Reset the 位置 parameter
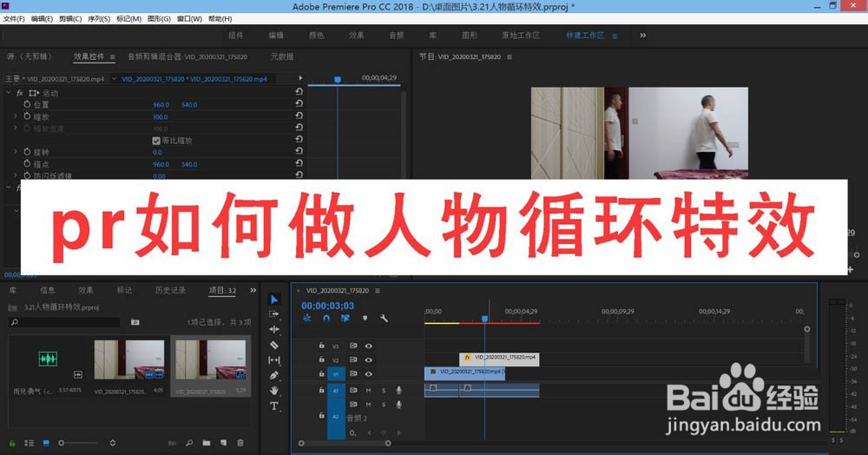The image size is (868, 455). [299, 103]
